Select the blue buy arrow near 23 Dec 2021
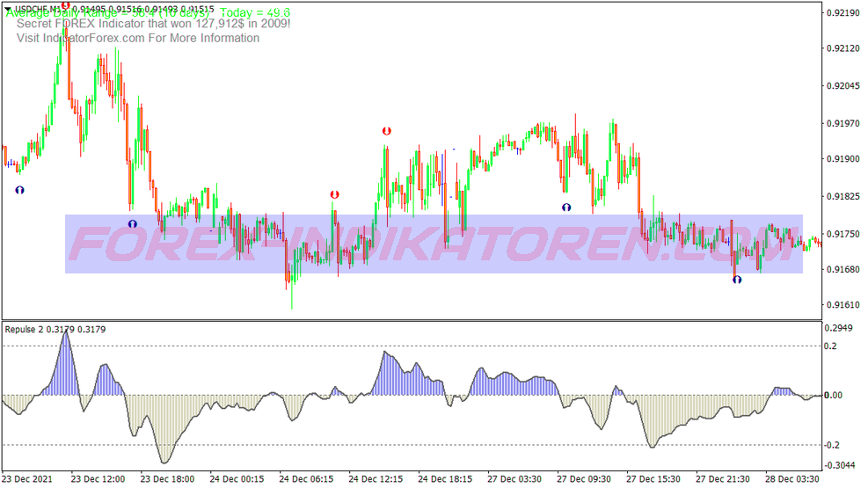Image resolution: width=868 pixels, height=488 pixels. [x=20, y=190]
